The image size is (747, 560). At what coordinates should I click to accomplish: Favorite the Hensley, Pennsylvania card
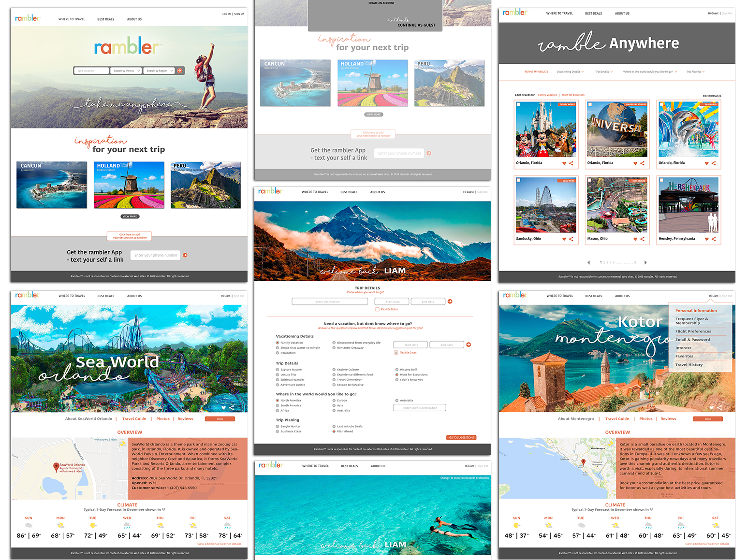(707, 239)
